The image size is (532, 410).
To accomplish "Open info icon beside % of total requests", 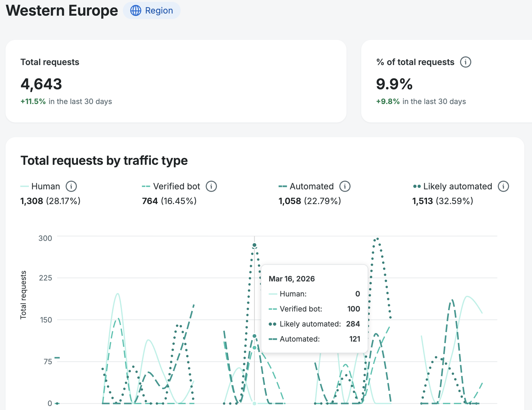I will point(465,62).
